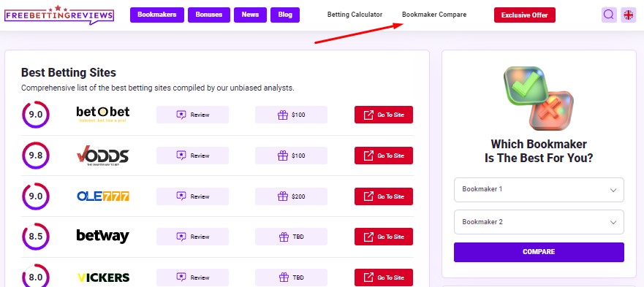Click the 9.0 rating circle for OLE777
Image resolution: width=644 pixels, height=287 pixels.
point(36,196)
